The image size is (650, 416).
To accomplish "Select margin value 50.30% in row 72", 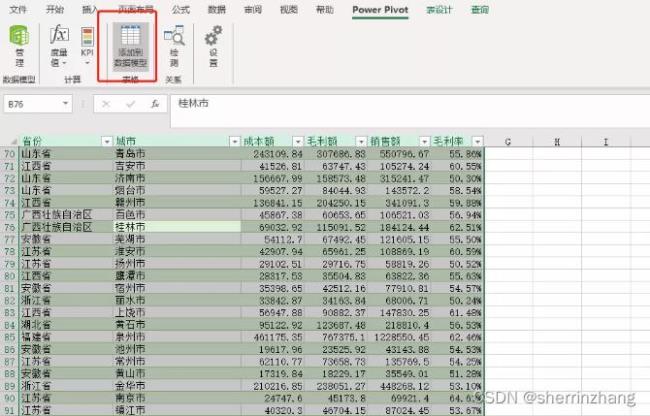I will (458, 178).
